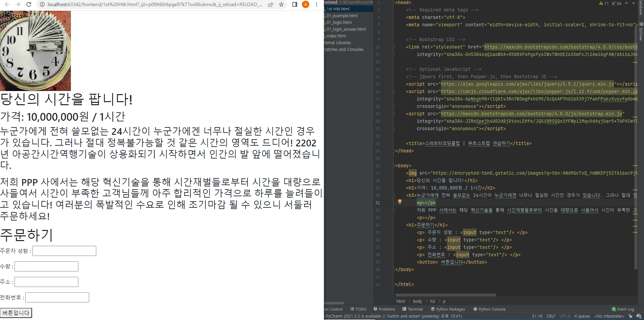Change CRLF line separator setting
The width and height of the screenshot is (644, 320).
[x=551, y=316]
